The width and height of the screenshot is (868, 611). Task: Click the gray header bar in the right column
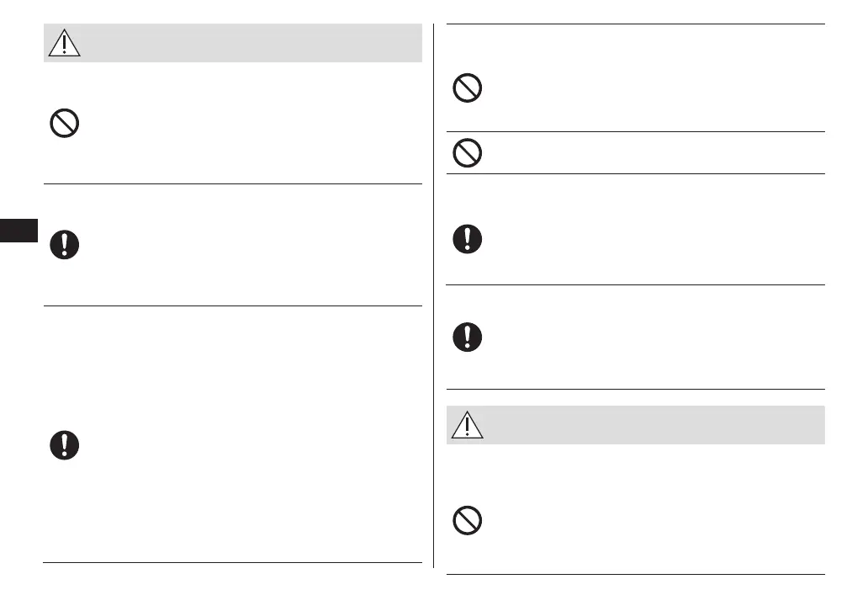[656, 425]
